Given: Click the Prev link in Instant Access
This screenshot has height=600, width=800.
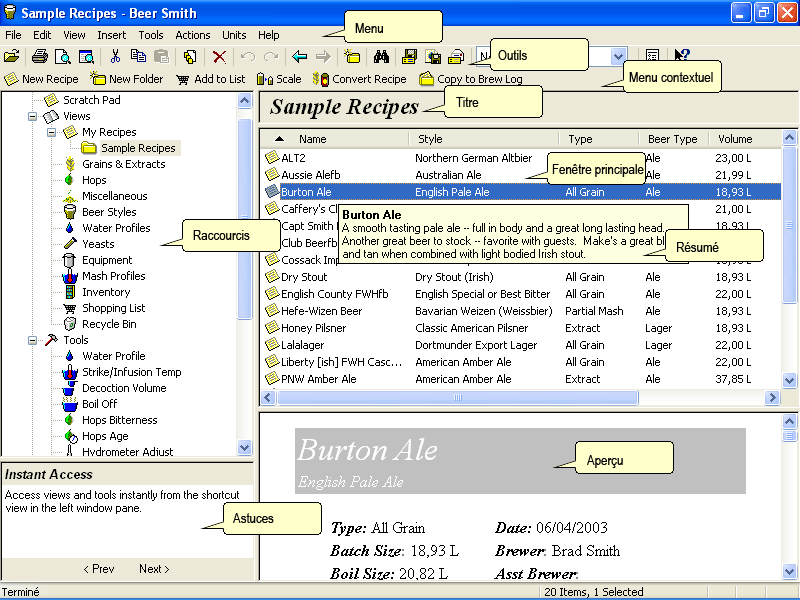Looking at the screenshot, I should tap(99, 569).
